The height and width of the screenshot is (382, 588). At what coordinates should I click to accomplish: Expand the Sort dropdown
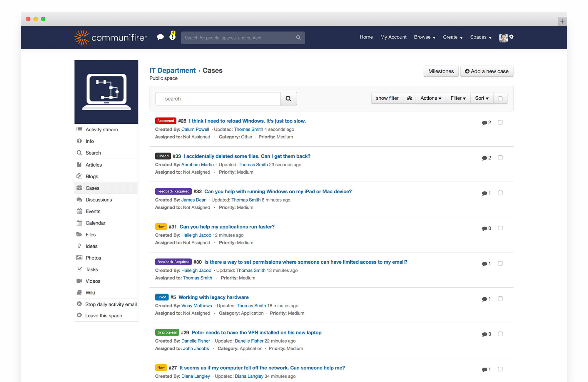[x=482, y=98]
